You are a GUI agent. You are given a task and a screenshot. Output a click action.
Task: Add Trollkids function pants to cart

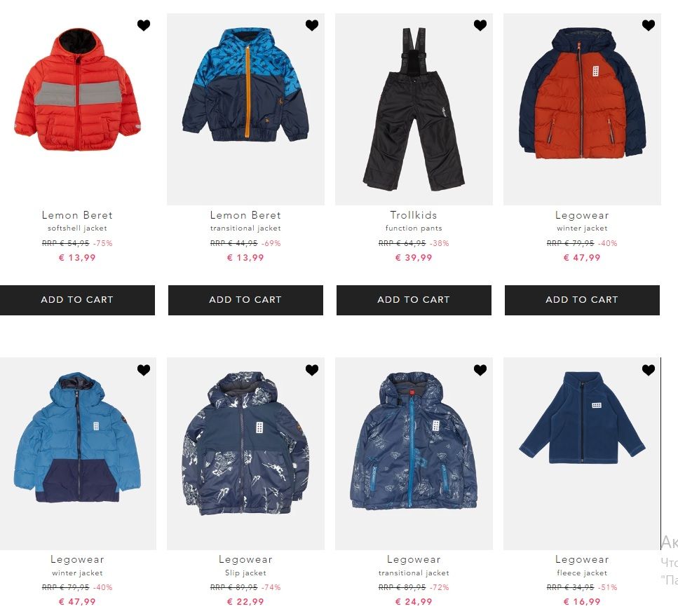(414, 300)
